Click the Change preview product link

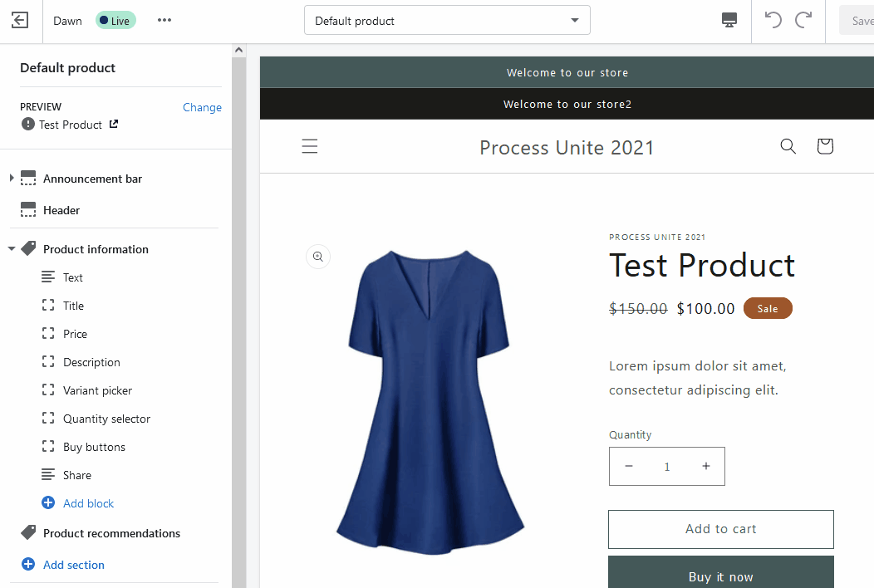click(202, 107)
